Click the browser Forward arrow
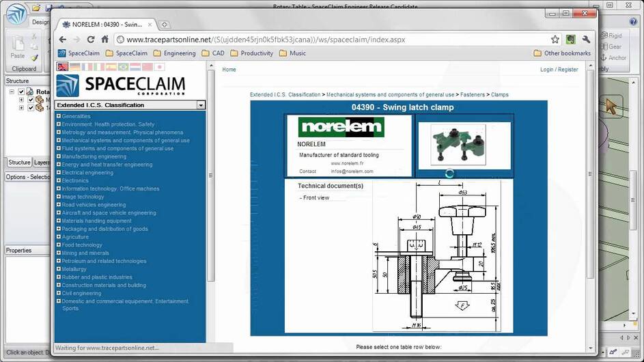Screen dimensions: 644x362 76,40
